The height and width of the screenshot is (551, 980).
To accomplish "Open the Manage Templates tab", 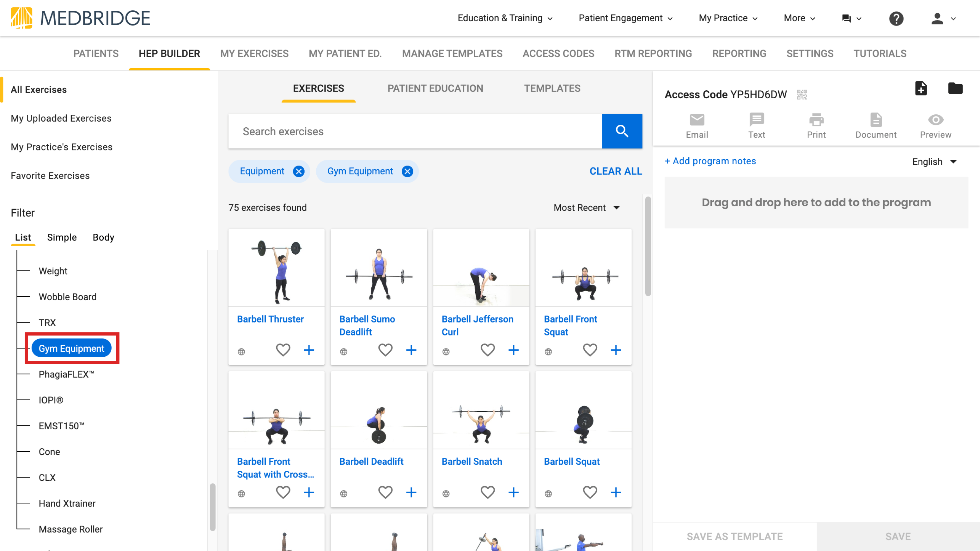I will (452, 54).
